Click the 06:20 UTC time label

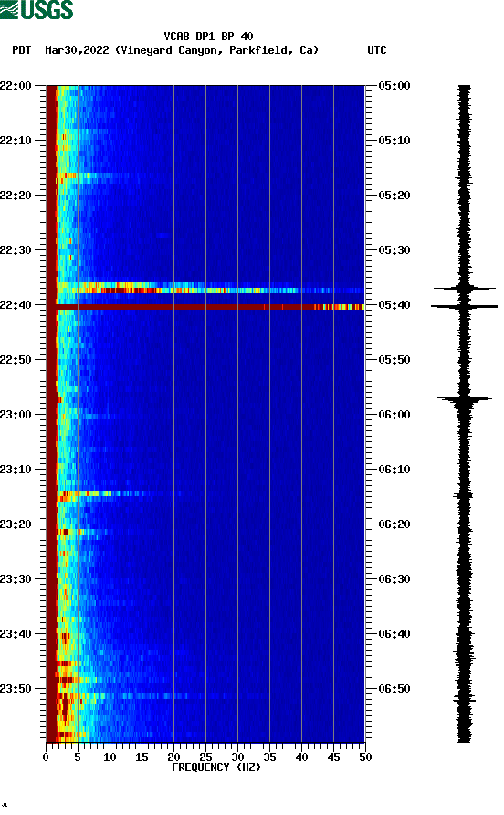tap(394, 524)
